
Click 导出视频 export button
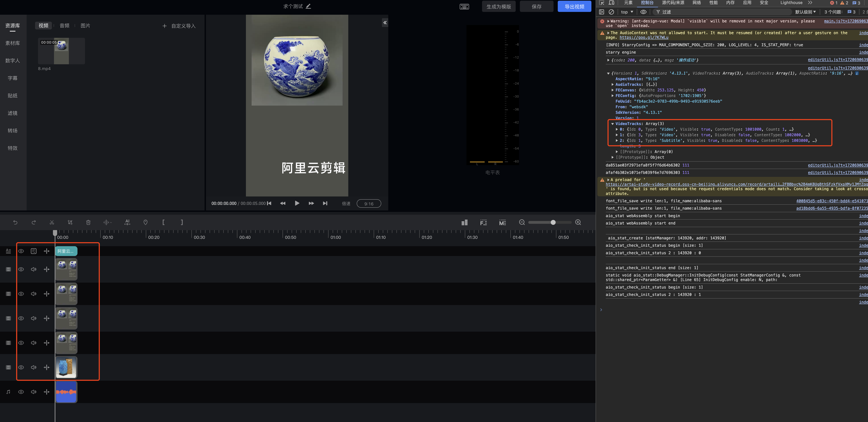(x=575, y=6)
